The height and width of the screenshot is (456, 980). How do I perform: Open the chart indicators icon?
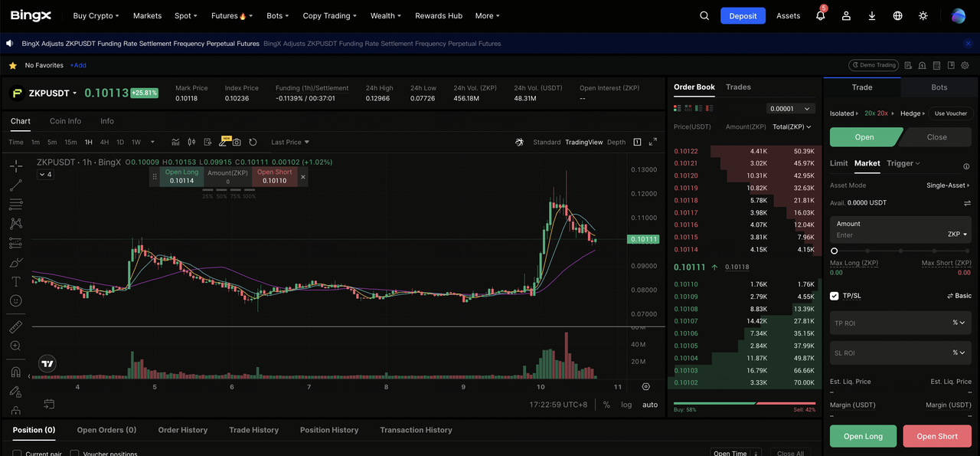click(x=175, y=142)
